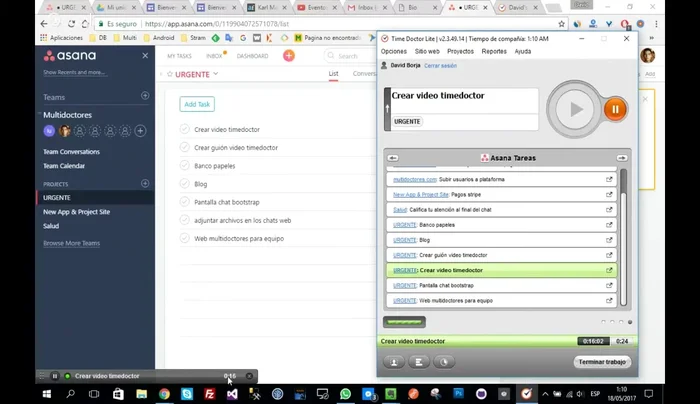Bookmark this page with the star icon
Image resolution: width=700 pixels, height=404 pixels.
tap(562, 24)
